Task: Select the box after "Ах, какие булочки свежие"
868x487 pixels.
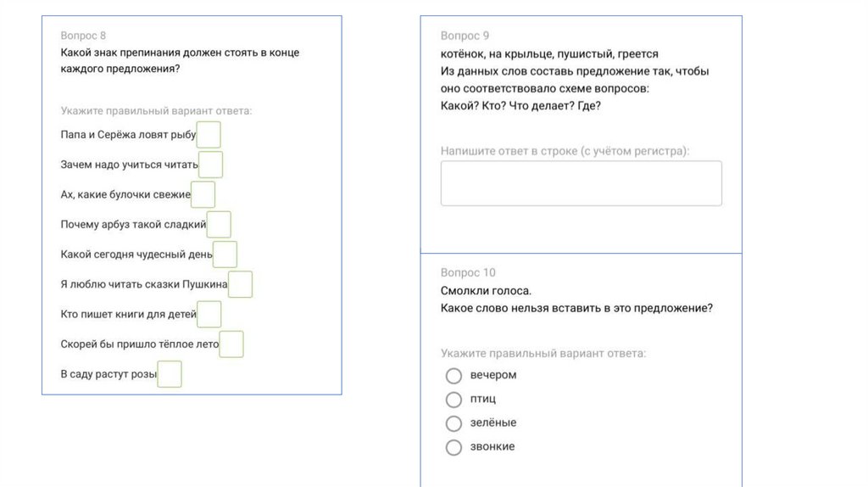Action: [x=203, y=194]
